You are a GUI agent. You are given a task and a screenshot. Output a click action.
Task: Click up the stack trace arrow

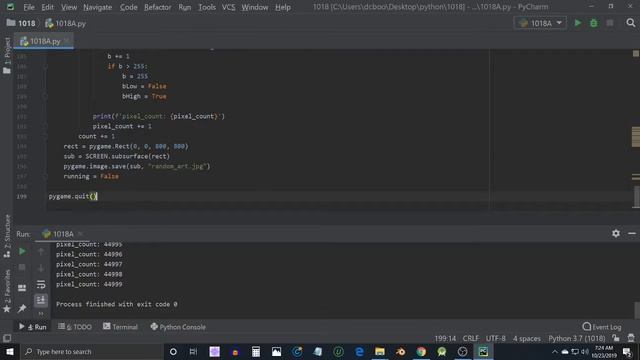tap(41, 251)
